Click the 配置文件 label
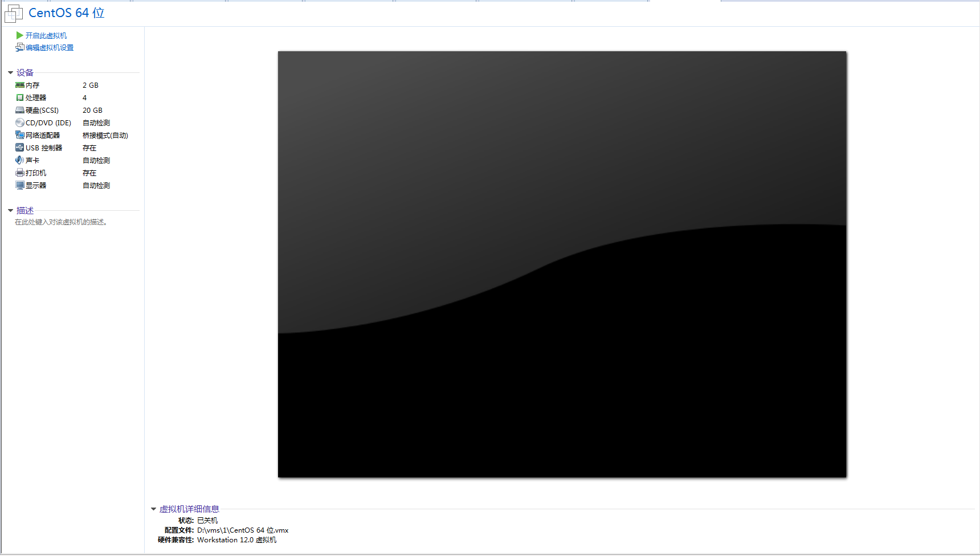 tap(179, 530)
